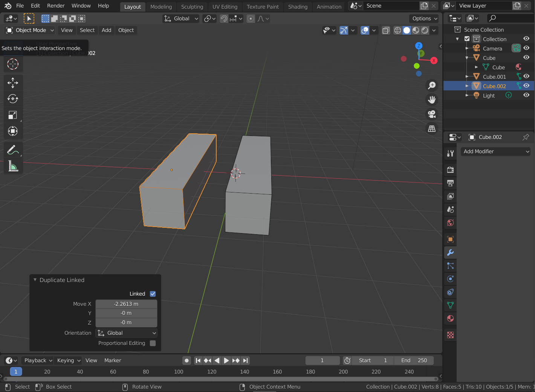
Task: Open Material properties tab
Action: click(450, 318)
